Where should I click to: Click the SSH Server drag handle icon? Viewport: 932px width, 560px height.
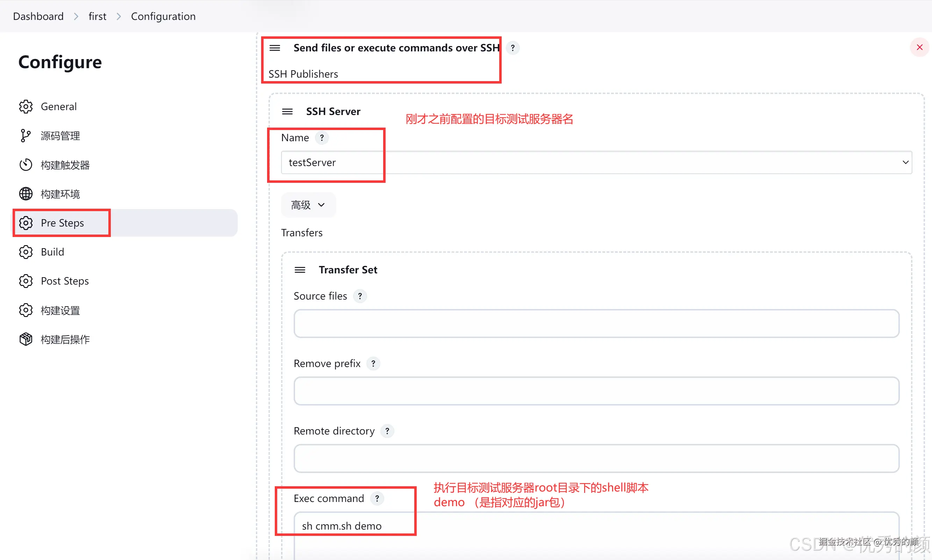click(287, 112)
